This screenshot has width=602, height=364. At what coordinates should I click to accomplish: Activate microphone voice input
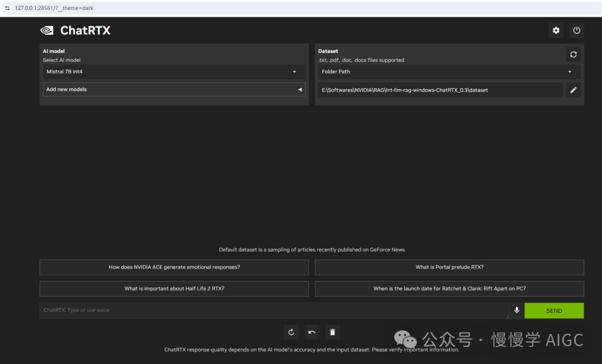(x=517, y=310)
